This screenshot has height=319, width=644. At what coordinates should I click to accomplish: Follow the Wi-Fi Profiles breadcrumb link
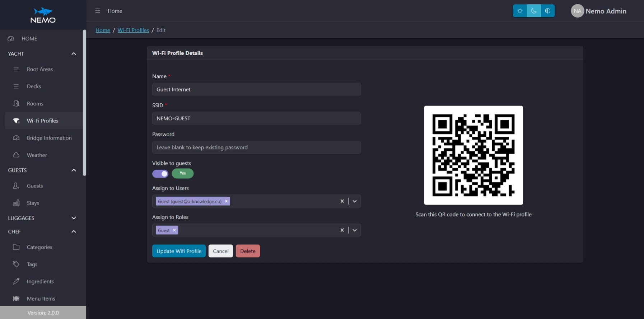pyautogui.click(x=133, y=30)
